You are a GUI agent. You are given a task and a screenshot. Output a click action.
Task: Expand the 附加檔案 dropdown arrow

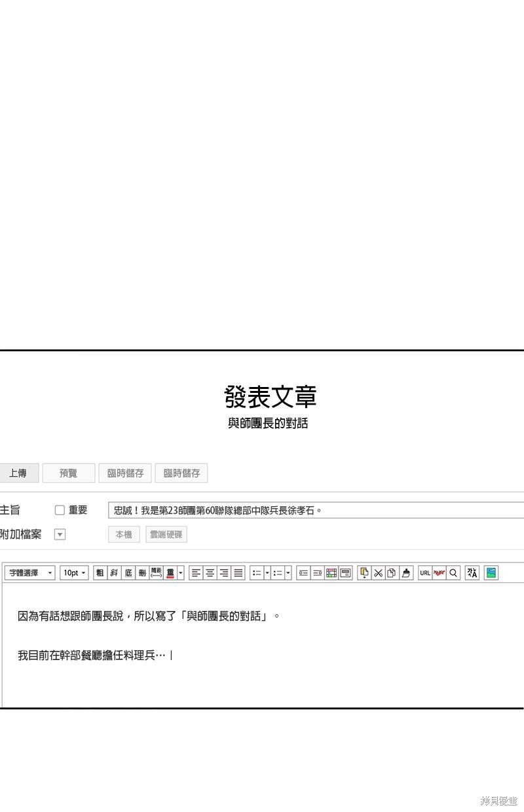click(60, 534)
